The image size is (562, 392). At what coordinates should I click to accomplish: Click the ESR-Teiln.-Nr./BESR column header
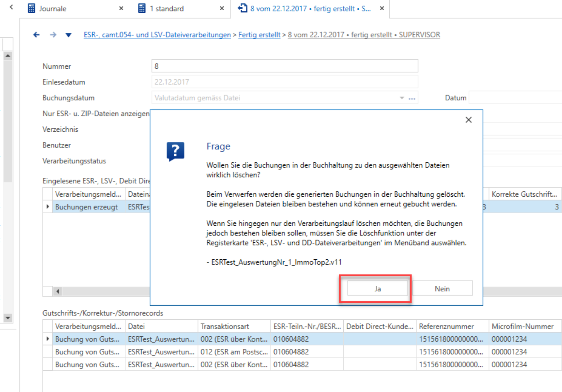[x=307, y=326]
